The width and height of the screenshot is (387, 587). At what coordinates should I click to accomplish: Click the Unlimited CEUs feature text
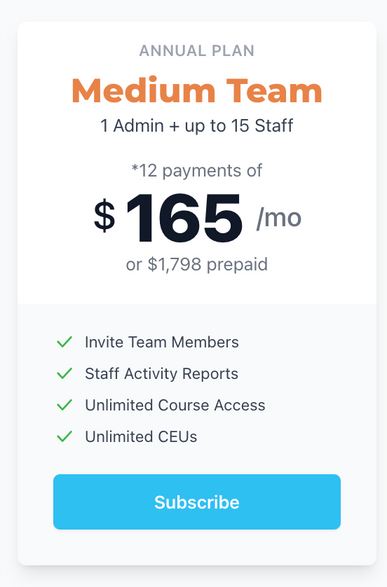[141, 437]
